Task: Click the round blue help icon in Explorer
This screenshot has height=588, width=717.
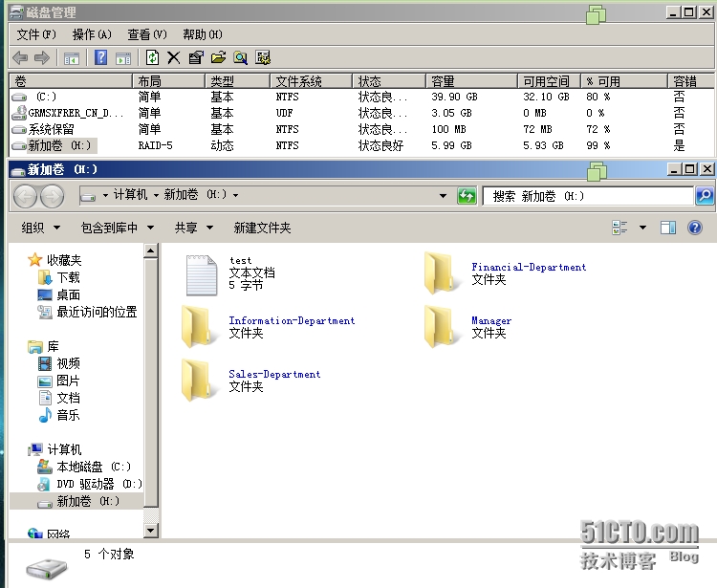Action: coord(695,228)
